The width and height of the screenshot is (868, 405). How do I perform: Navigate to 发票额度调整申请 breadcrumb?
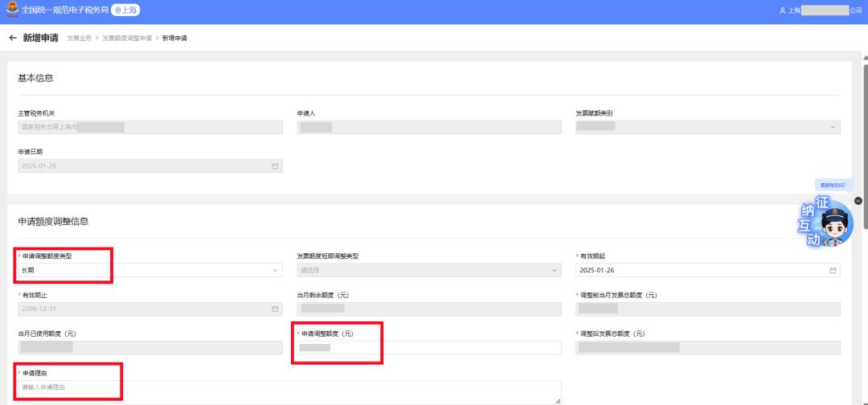[x=127, y=39]
